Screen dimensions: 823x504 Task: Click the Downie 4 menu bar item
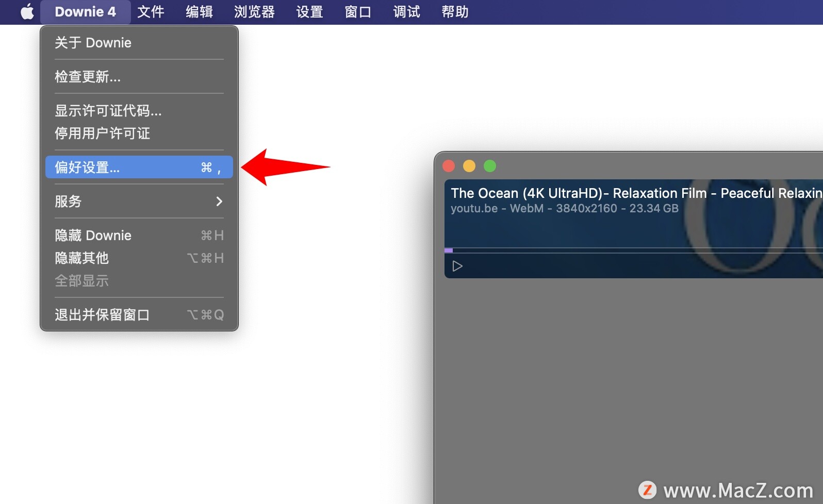86,12
